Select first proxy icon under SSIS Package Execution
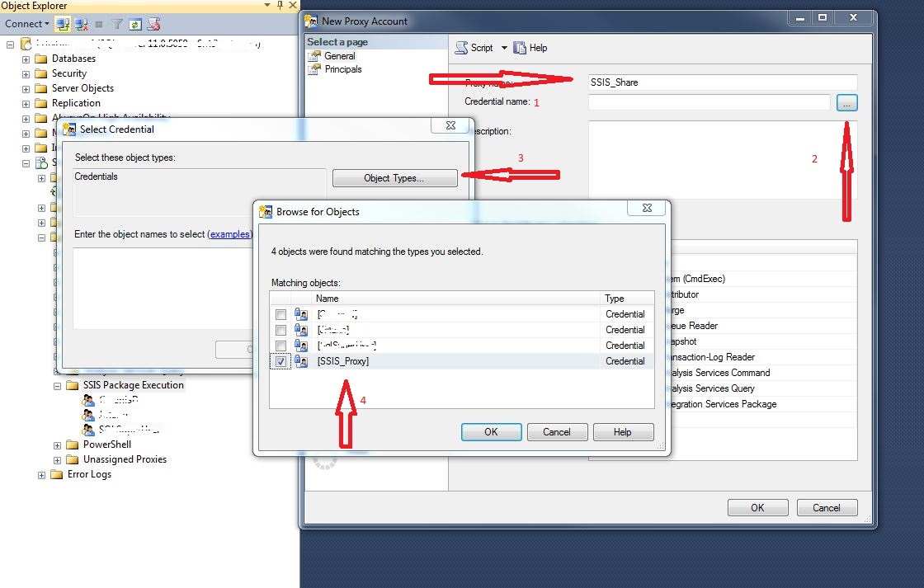The width and height of the screenshot is (924, 588). tap(88, 401)
